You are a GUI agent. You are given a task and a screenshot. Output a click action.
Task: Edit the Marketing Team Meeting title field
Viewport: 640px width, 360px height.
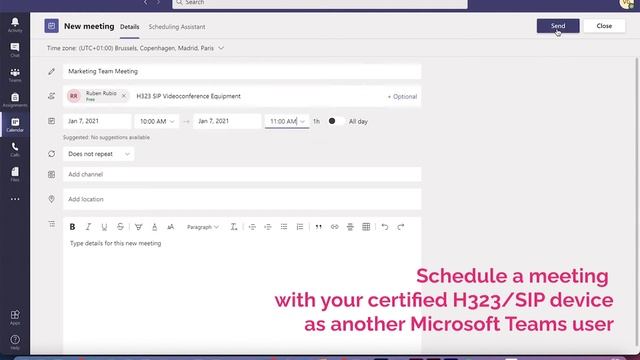click(242, 71)
